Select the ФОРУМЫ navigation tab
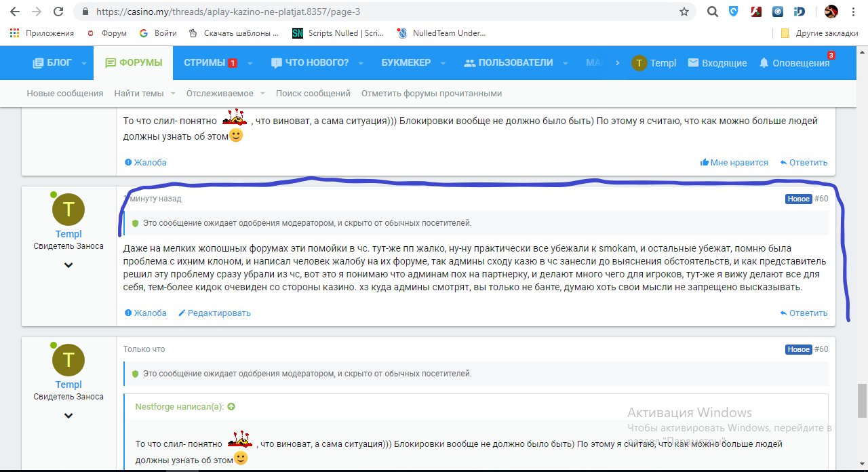 pos(134,62)
